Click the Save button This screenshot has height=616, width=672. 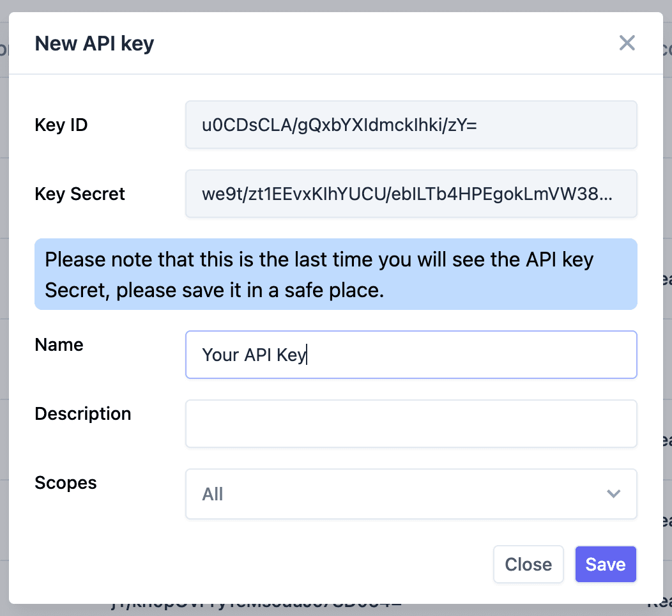(605, 564)
